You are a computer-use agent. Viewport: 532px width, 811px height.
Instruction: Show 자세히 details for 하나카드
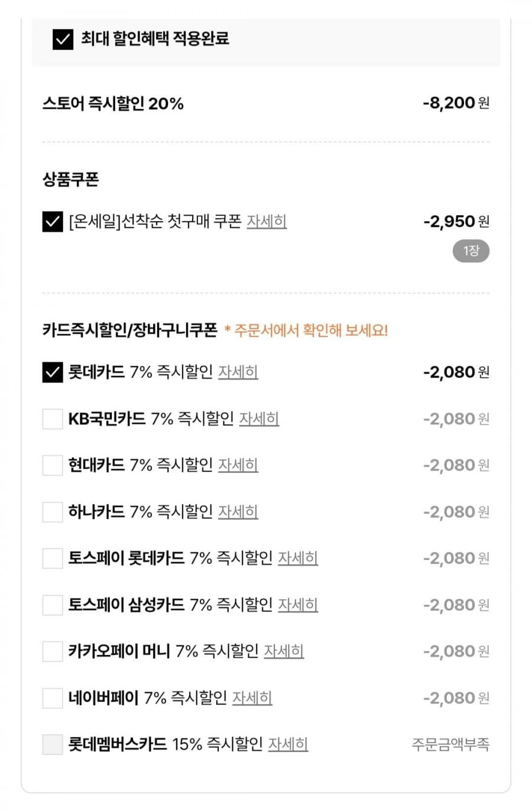pyautogui.click(x=238, y=512)
